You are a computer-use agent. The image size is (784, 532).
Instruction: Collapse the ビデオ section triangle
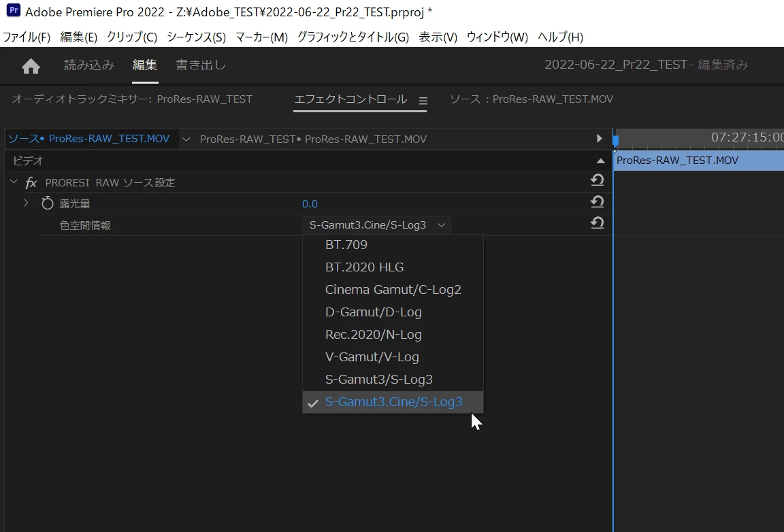(x=600, y=161)
